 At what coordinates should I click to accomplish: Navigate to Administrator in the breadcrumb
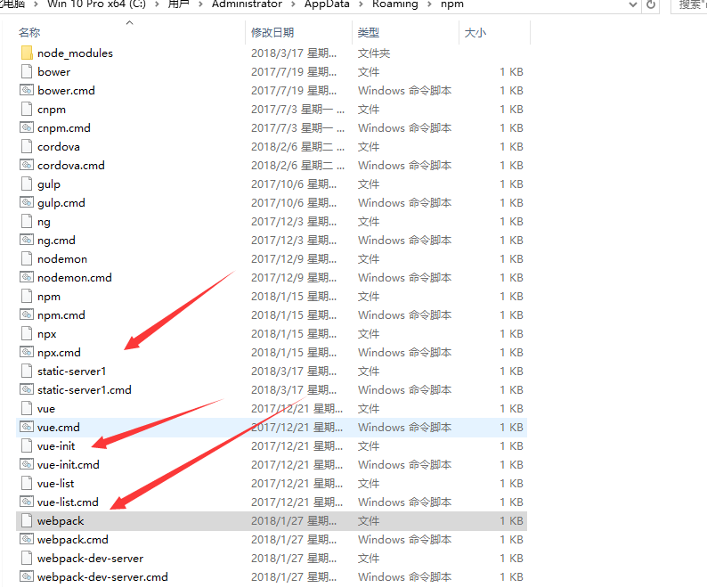click(247, 4)
